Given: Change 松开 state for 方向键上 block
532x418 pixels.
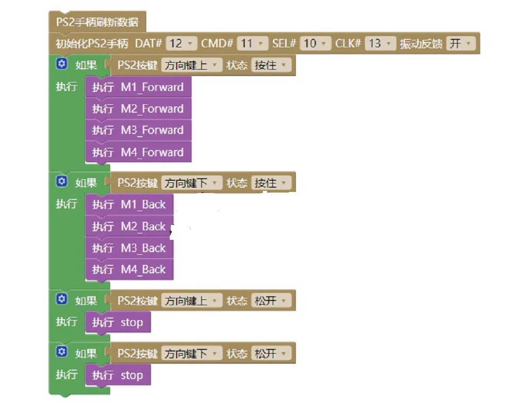Looking at the screenshot, I should (x=271, y=300).
